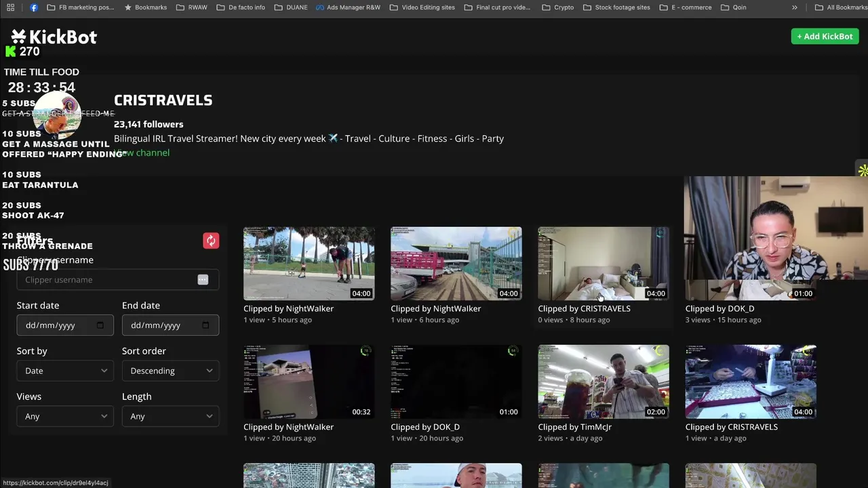The width and height of the screenshot is (868, 488).
Task: Expand the Views Any dropdown
Action: pos(65,416)
